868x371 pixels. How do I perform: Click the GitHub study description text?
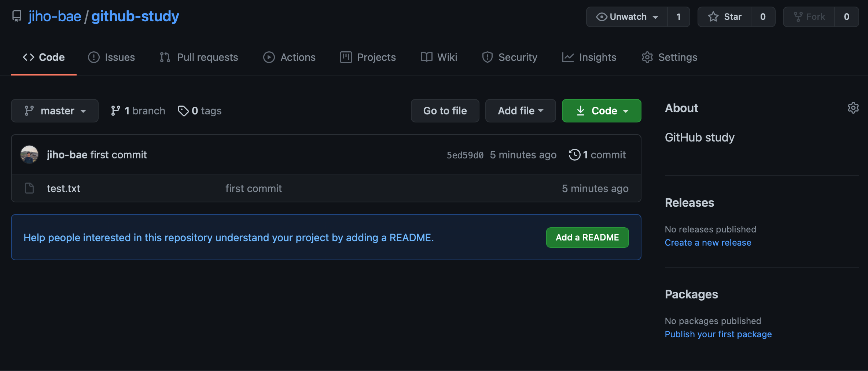click(x=699, y=137)
